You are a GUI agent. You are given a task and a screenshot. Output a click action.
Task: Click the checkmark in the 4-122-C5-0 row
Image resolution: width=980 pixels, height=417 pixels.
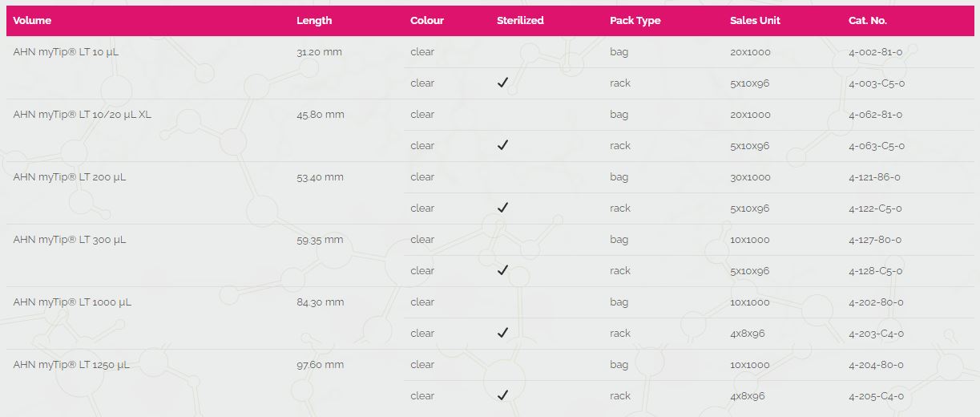click(502, 208)
